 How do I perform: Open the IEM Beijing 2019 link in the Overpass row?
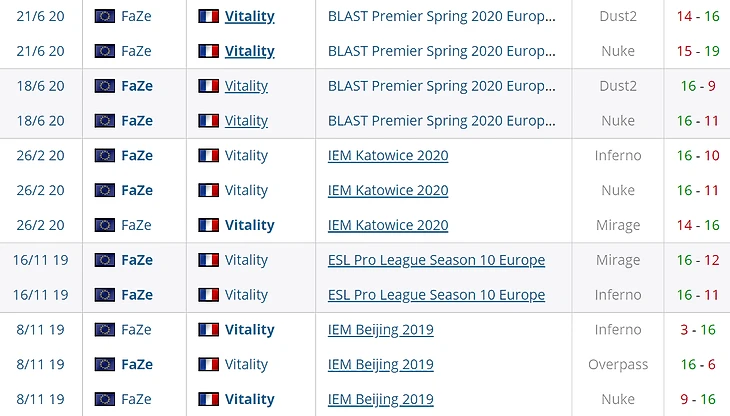[380, 365]
